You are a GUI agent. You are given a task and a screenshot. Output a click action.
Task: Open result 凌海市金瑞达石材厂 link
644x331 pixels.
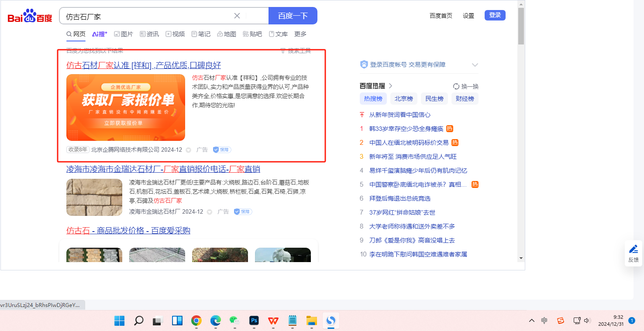[x=163, y=169]
